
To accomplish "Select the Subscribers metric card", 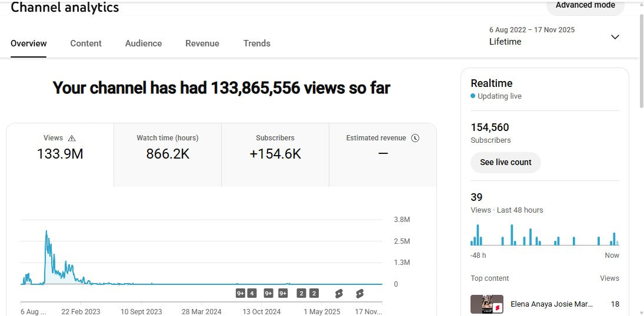I will tap(275, 154).
